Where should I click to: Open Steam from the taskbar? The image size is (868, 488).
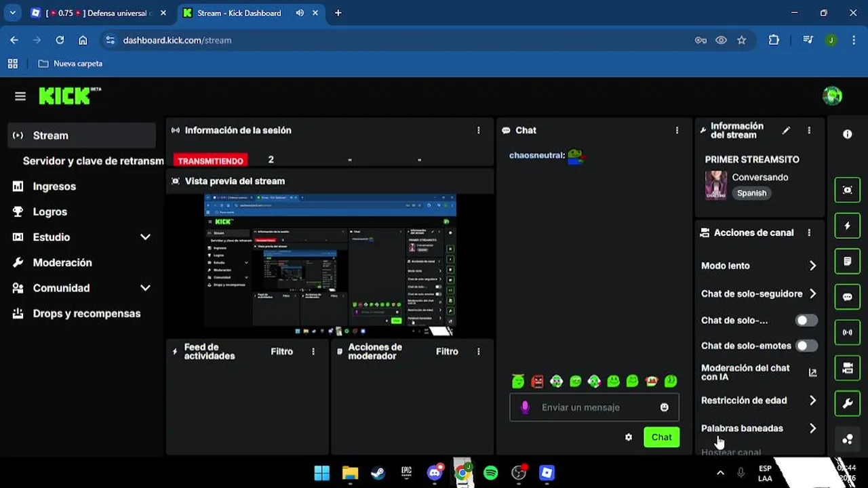(x=378, y=472)
